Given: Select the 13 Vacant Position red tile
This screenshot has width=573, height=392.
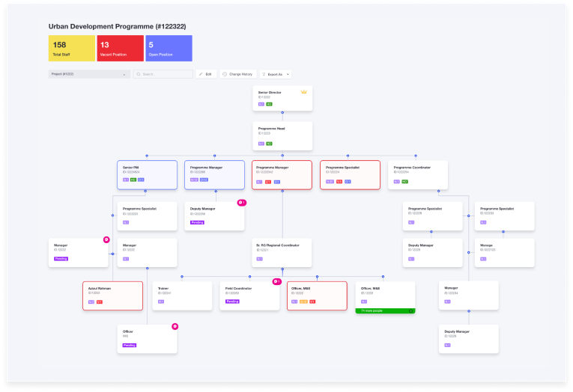Looking at the screenshot, I should (121, 48).
